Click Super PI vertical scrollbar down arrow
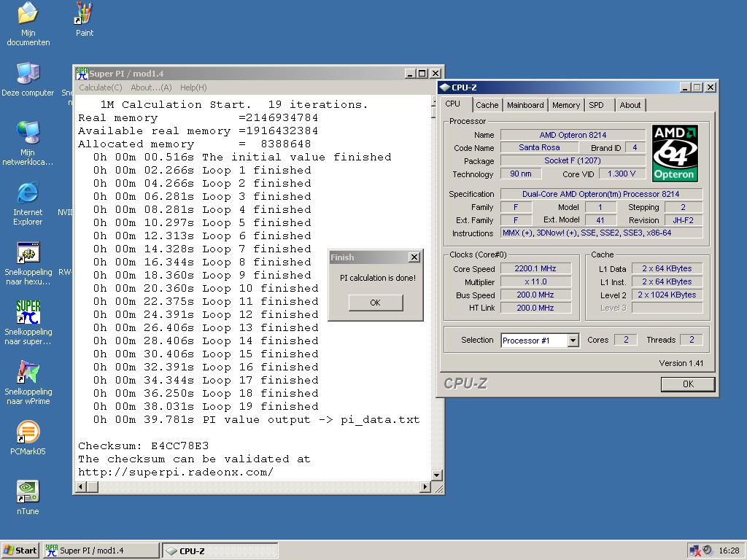The image size is (747, 560). point(436,475)
